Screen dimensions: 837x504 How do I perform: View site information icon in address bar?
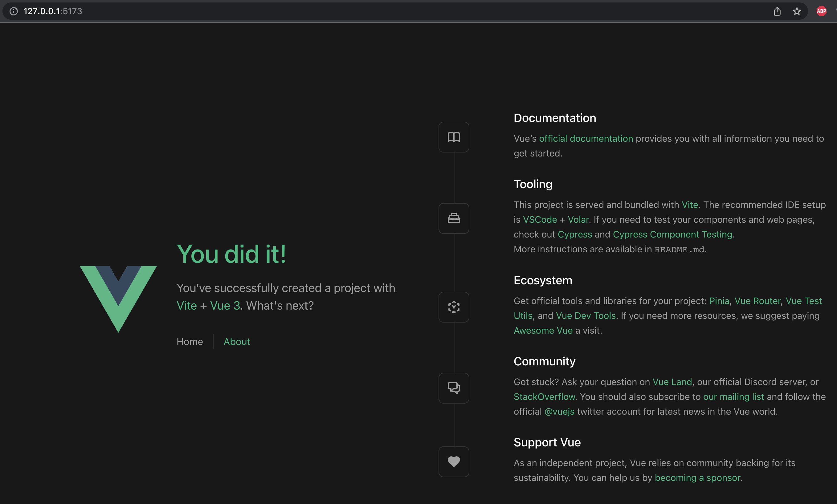[14, 11]
